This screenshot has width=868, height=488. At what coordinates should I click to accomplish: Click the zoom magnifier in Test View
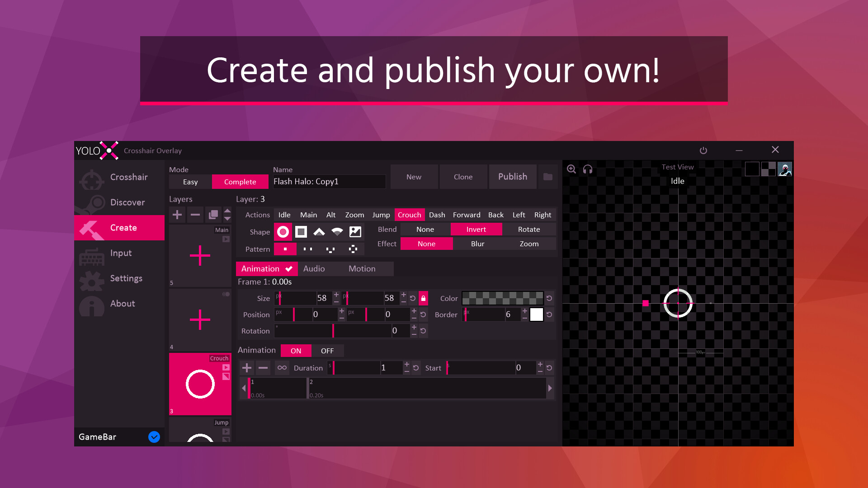(571, 169)
